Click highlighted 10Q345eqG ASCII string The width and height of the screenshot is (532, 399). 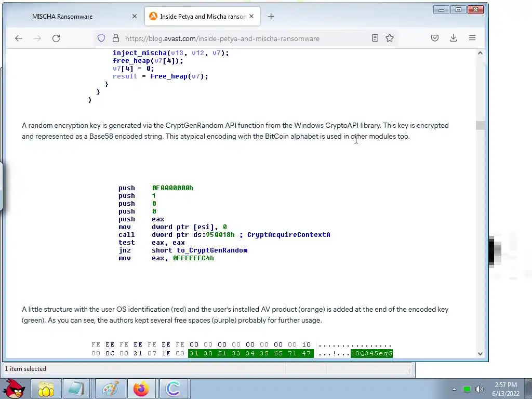(x=371, y=353)
